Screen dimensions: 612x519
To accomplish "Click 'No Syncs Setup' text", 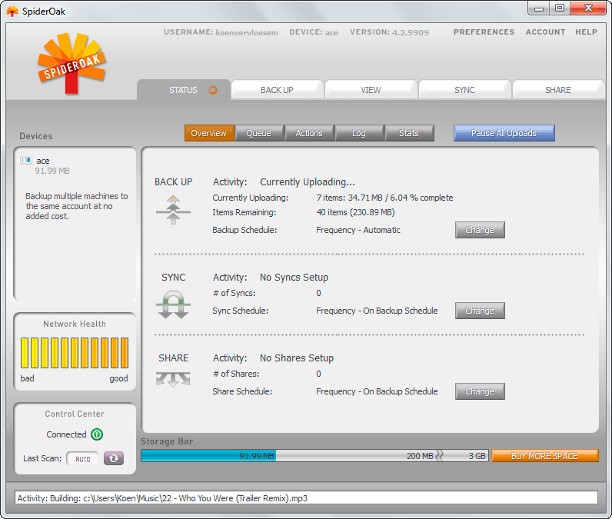I will click(x=294, y=277).
